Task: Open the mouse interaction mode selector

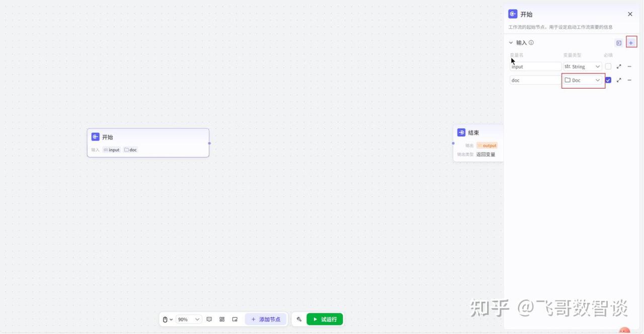Action: 167,319
